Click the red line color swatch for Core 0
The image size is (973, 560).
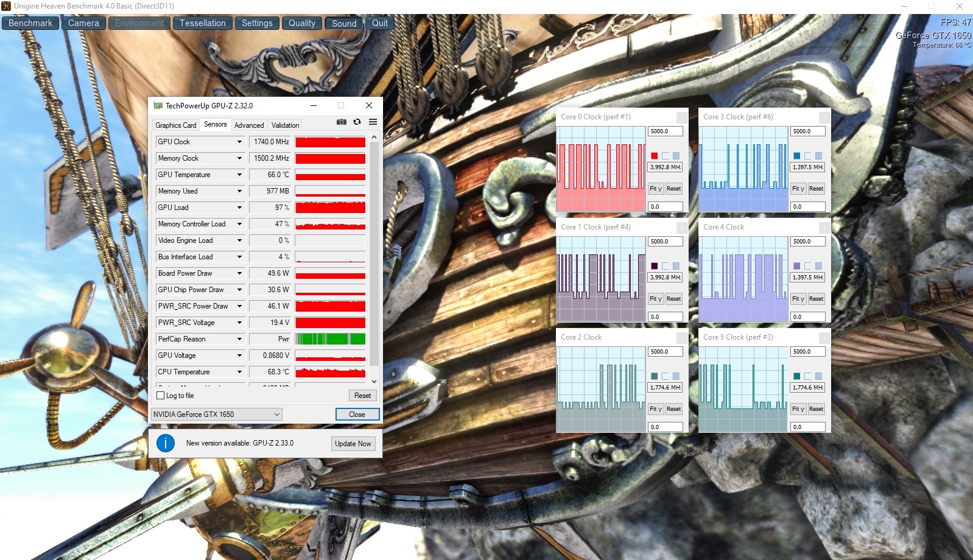tap(655, 156)
